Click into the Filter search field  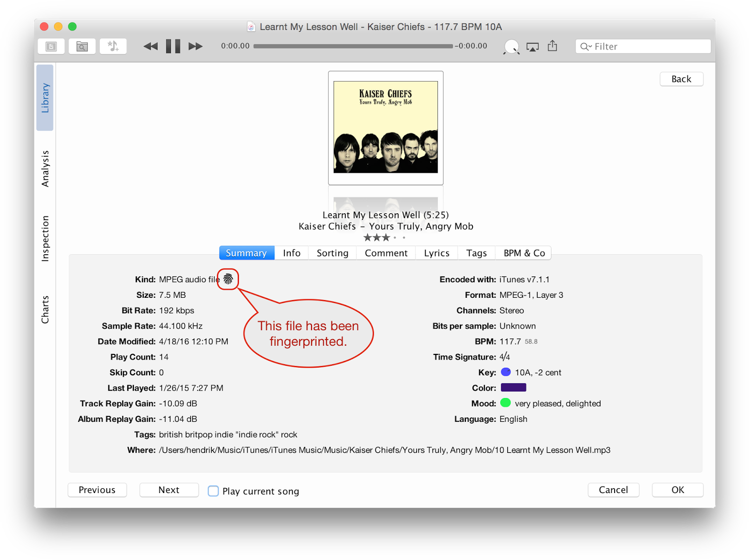click(643, 47)
